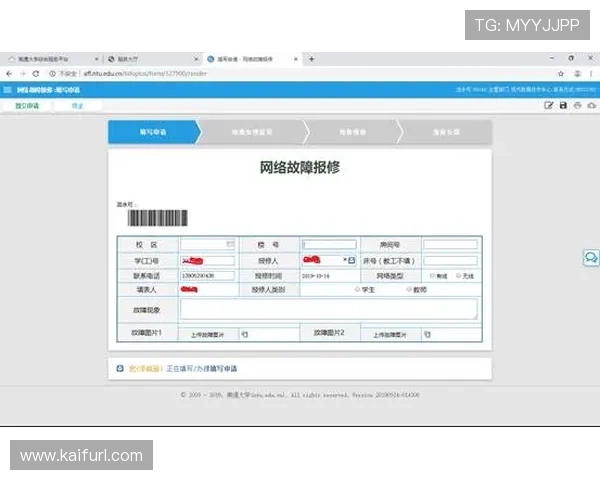Viewport: 600px width, 480px height.
Task: Click the browser forward arrow
Action: coord(23,73)
